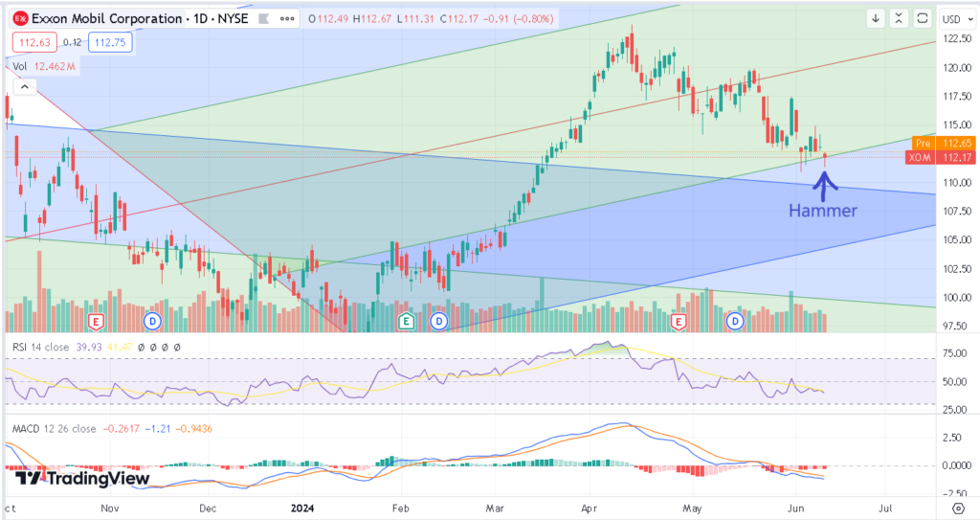Click the close value C112.17
Screen dimensions: 980x520
pos(460,19)
